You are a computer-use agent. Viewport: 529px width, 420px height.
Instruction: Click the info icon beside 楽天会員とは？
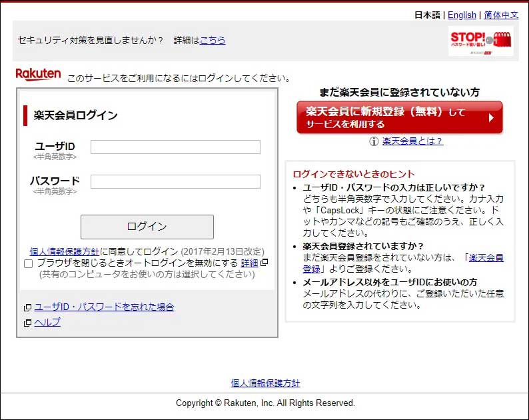[x=374, y=141]
